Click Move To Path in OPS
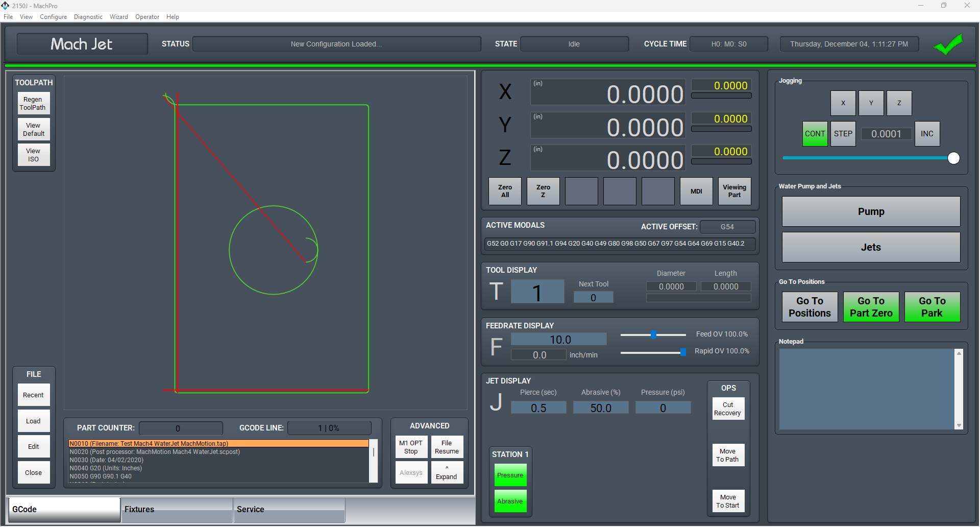This screenshot has height=527, width=980. pos(728,454)
